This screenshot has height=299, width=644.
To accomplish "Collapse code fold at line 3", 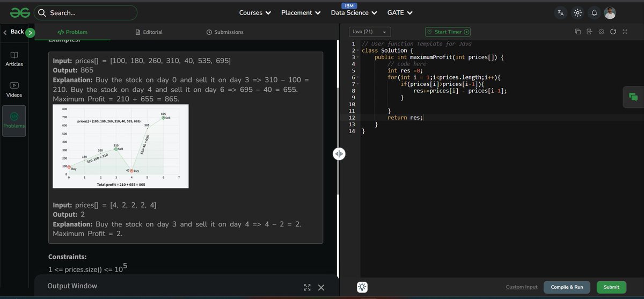I will pyautogui.click(x=358, y=57).
